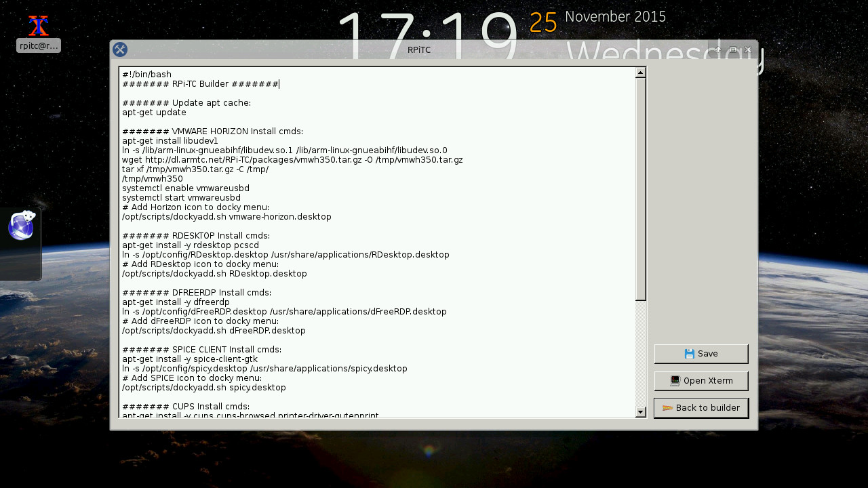This screenshot has width=868, height=488.
Task: Click the 'VMWARE HORIZON Install cmds:' line
Action: (x=212, y=131)
